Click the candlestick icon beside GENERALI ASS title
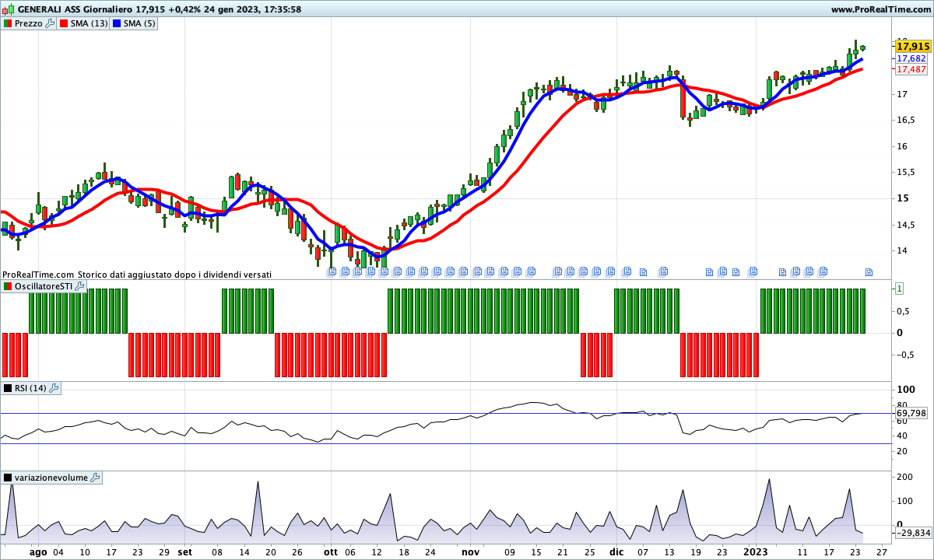The image size is (934, 560). click(9, 9)
